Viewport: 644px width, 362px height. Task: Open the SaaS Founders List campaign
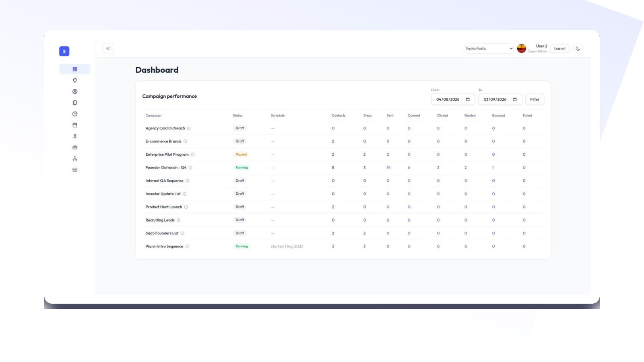(162, 233)
